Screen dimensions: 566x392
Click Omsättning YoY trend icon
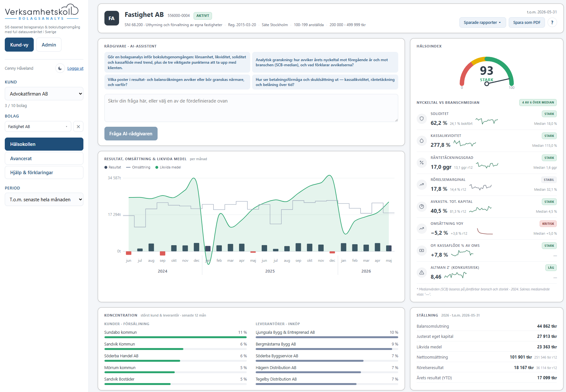[421, 229]
